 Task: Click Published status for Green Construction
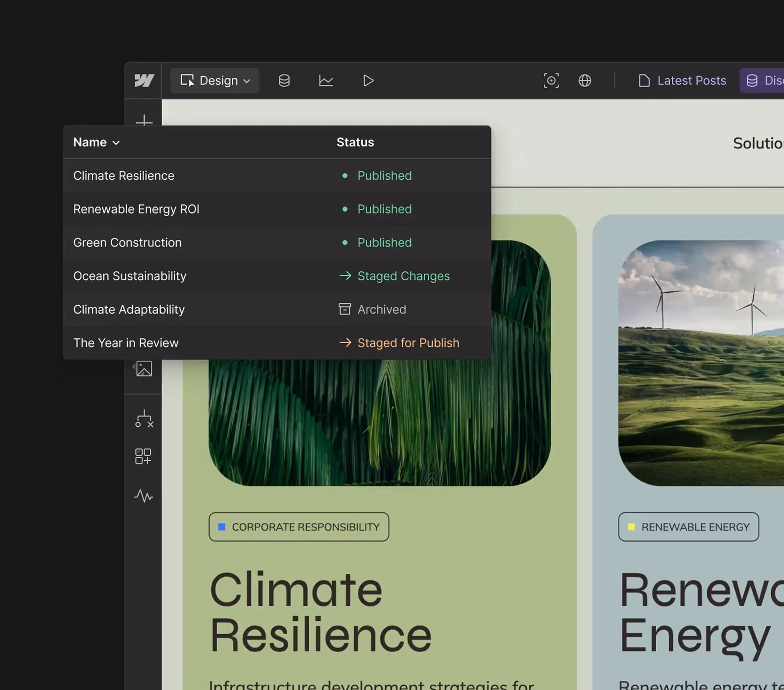click(x=385, y=243)
